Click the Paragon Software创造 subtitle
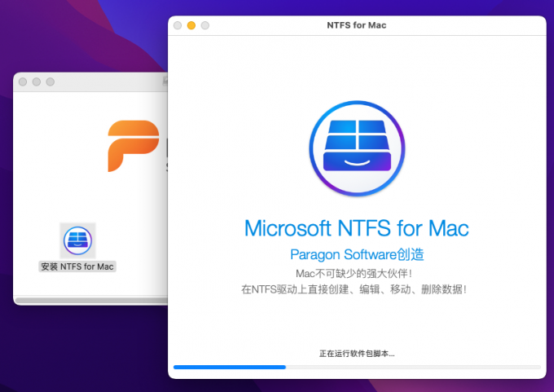Image resolution: width=554 pixels, height=392 pixels. [357, 254]
